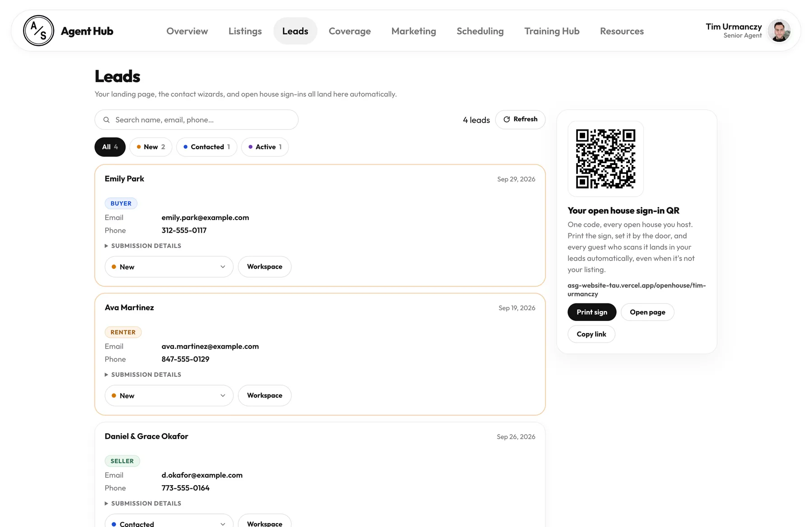Click emily.park@example.com email
This screenshot has height=527, width=812.
205,218
